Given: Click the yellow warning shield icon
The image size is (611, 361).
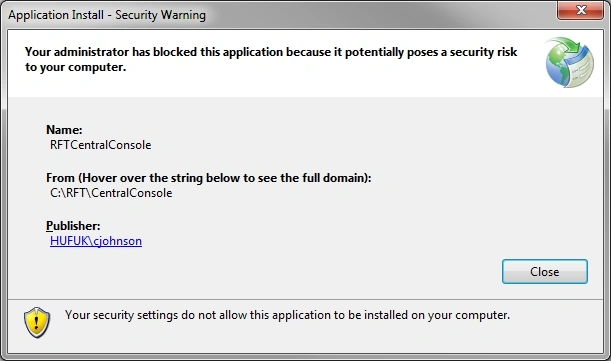Looking at the screenshot, I should (37, 322).
